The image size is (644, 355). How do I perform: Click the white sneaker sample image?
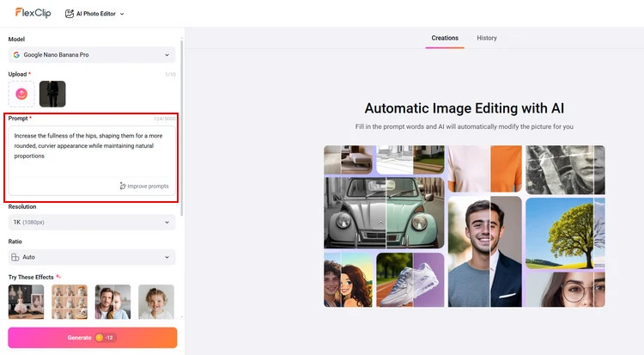[x=410, y=279]
